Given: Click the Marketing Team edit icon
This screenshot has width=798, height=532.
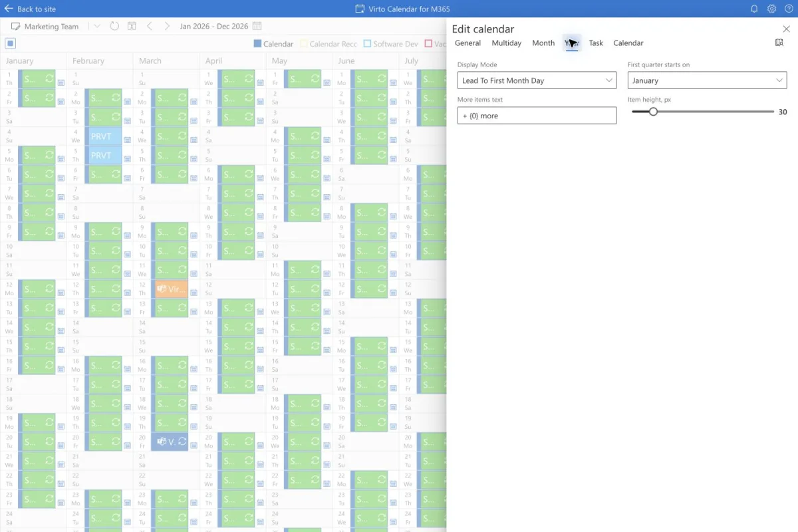Looking at the screenshot, I should click(x=16, y=27).
